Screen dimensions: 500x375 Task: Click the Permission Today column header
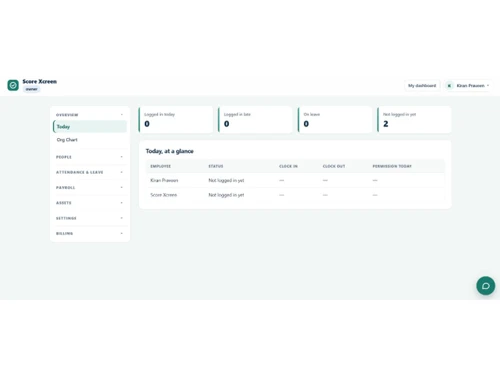click(392, 166)
